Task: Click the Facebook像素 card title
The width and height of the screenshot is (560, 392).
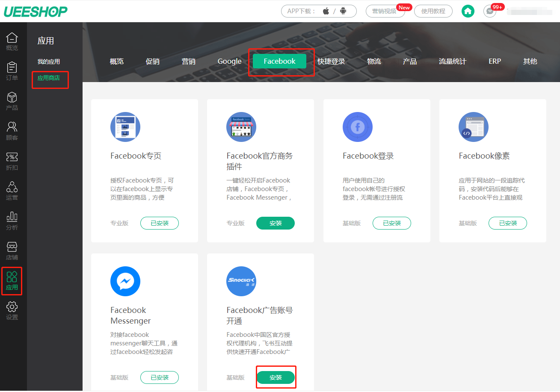Action: click(484, 156)
